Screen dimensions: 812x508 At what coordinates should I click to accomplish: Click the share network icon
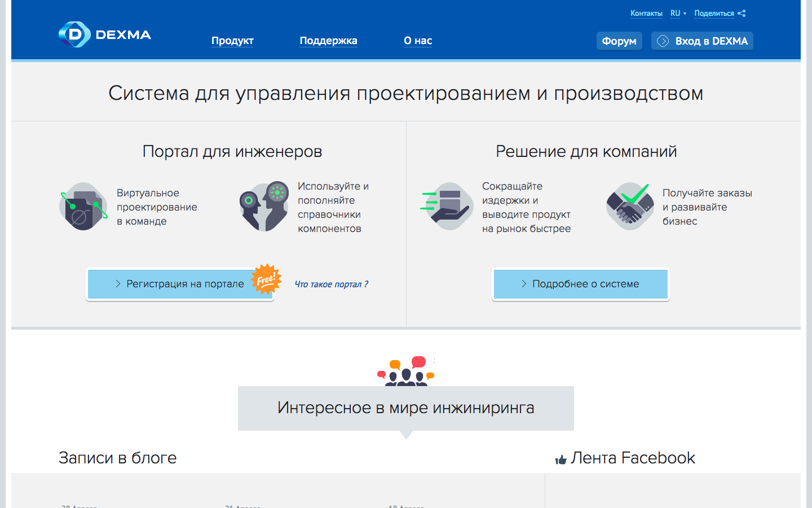742,13
